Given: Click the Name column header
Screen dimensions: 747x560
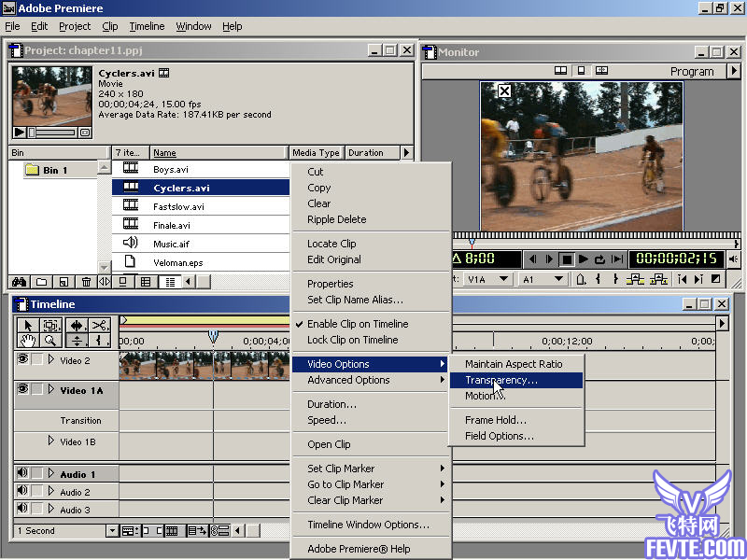Looking at the screenshot, I should tap(218, 152).
